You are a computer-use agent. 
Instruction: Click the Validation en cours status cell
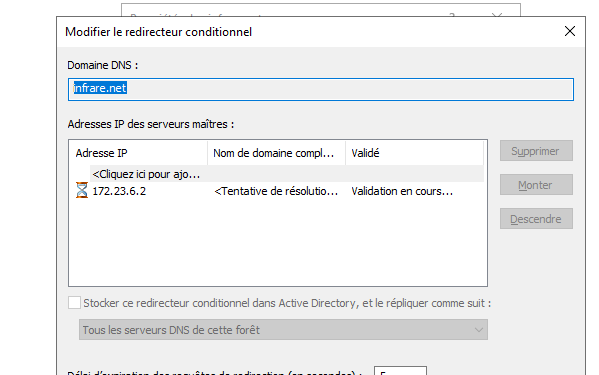402,191
